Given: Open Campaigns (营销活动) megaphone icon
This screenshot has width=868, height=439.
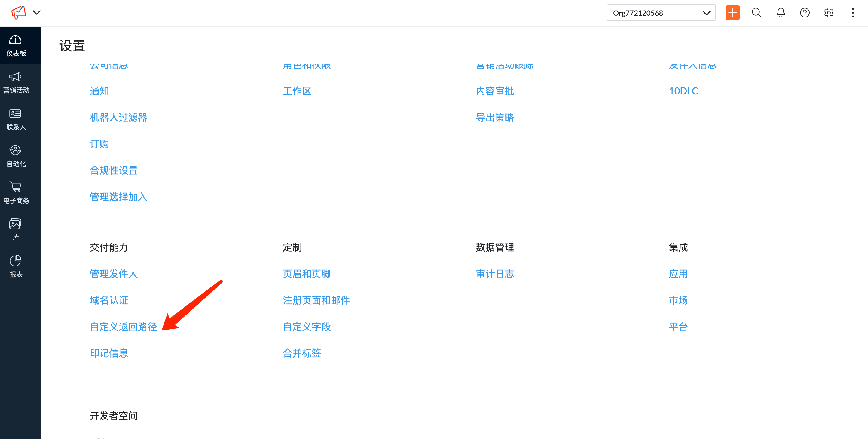Looking at the screenshot, I should tap(16, 82).
